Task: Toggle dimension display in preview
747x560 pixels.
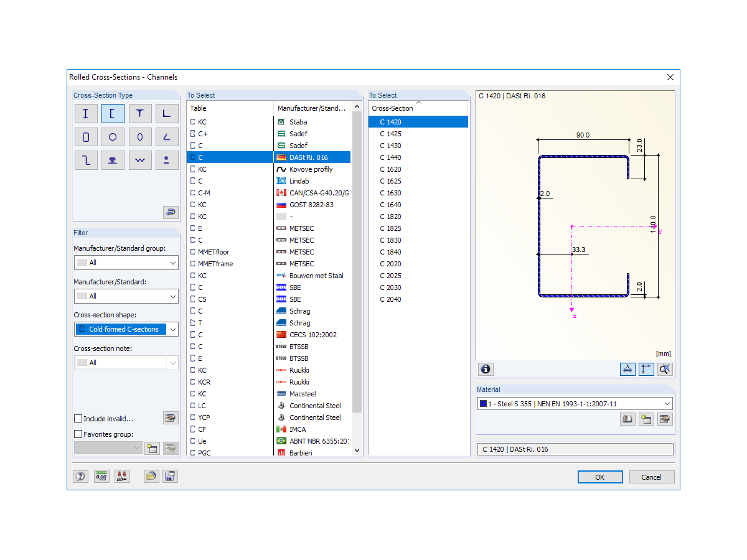Action: [627, 369]
